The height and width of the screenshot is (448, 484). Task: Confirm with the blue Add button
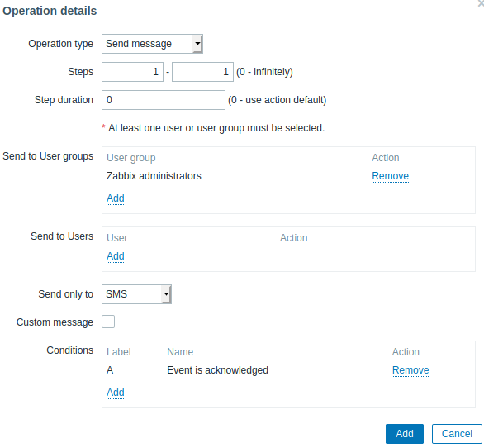pyautogui.click(x=405, y=434)
